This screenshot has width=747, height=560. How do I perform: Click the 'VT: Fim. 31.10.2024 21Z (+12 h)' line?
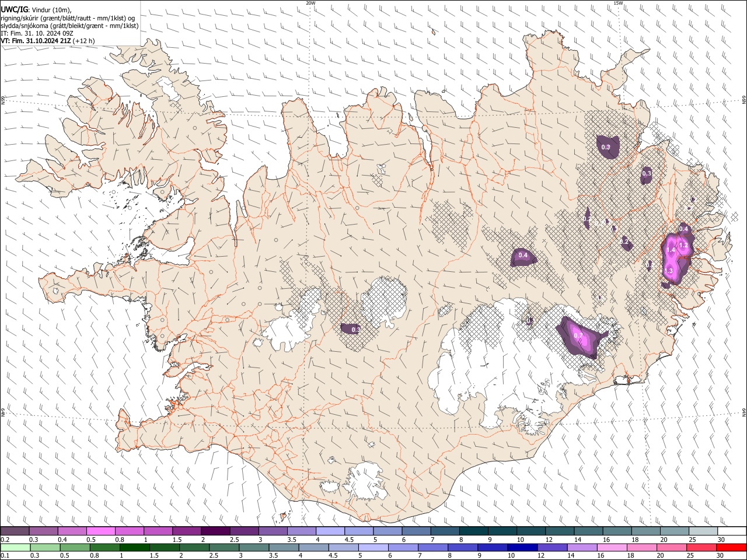click(48, 41)
